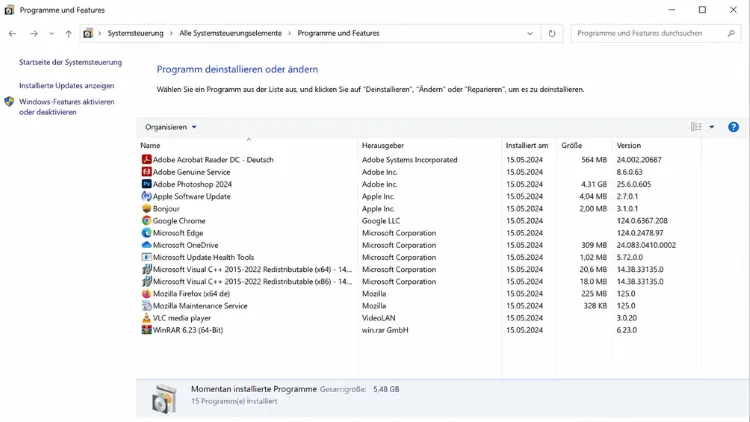750x422 pixels.
Task: Click the Microsoft Edge icon
Action: pyautogui.click(x=146, y=233)
